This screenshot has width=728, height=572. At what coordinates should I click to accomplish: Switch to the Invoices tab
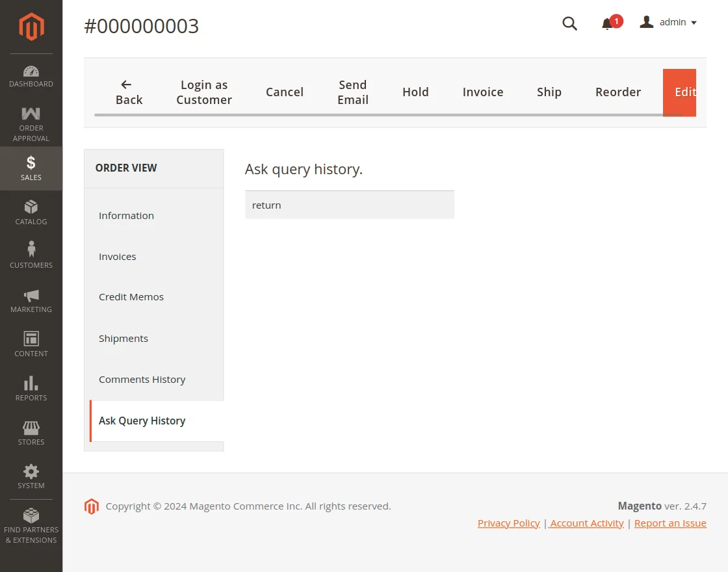point(117,256)
